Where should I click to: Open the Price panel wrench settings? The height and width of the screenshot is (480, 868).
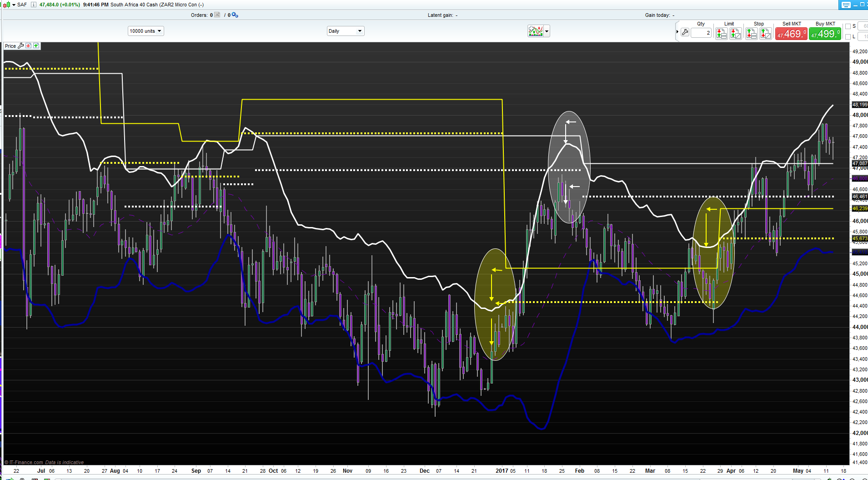[x=21, y=46]
